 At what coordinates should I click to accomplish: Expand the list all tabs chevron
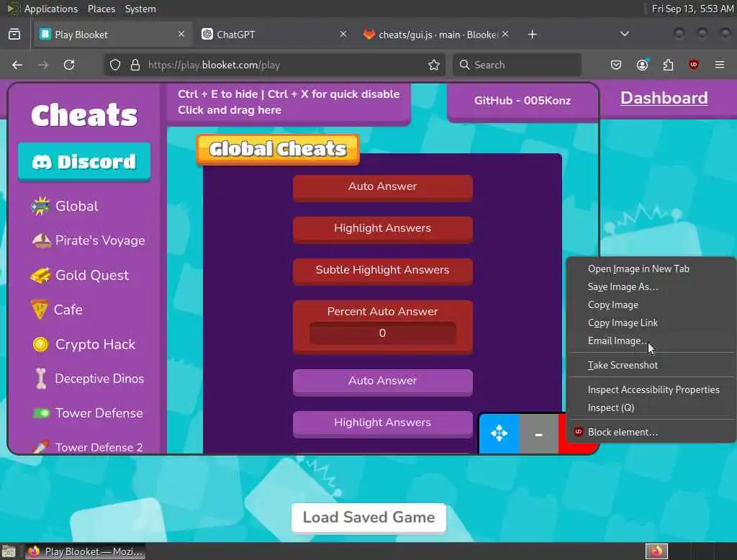click(x=624, y=34)
